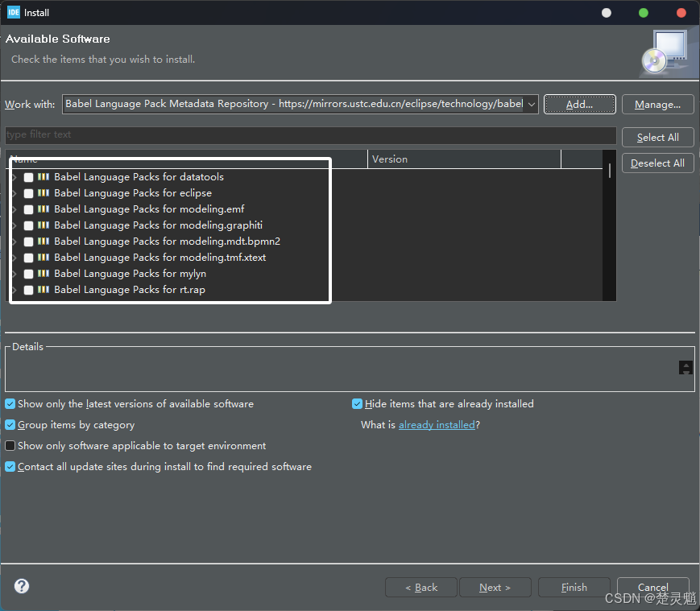The height and width of the screenshot is (611, 700).
Task: Click the modeling.graphiti language pack feature icon
Action: 43,225
